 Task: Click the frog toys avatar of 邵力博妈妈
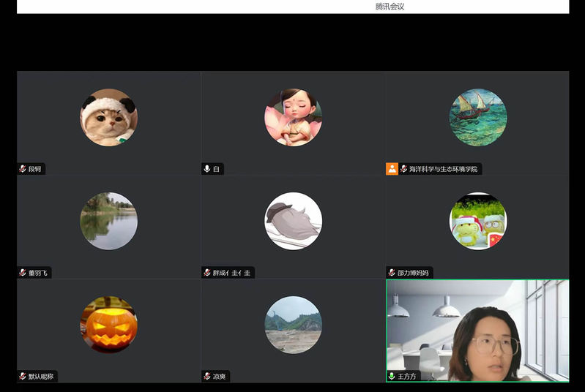tap(477, 221)
